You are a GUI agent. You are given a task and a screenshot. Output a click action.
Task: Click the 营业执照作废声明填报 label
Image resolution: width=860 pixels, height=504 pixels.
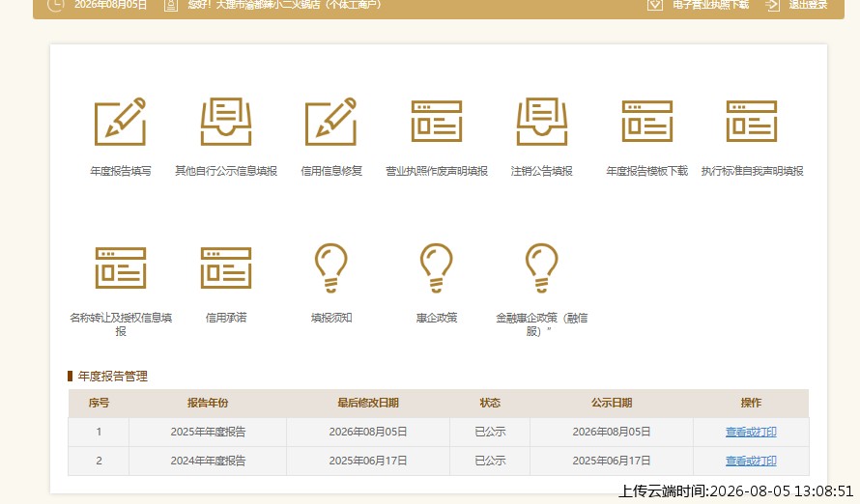click(x=437, y=171)
